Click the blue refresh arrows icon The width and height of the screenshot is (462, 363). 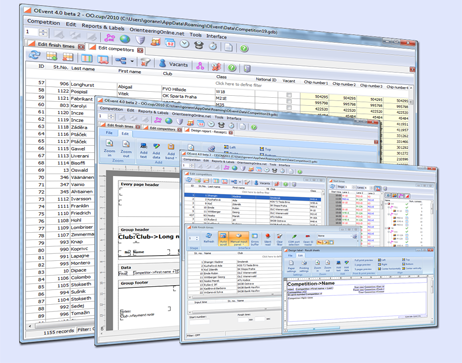(34, 55)
